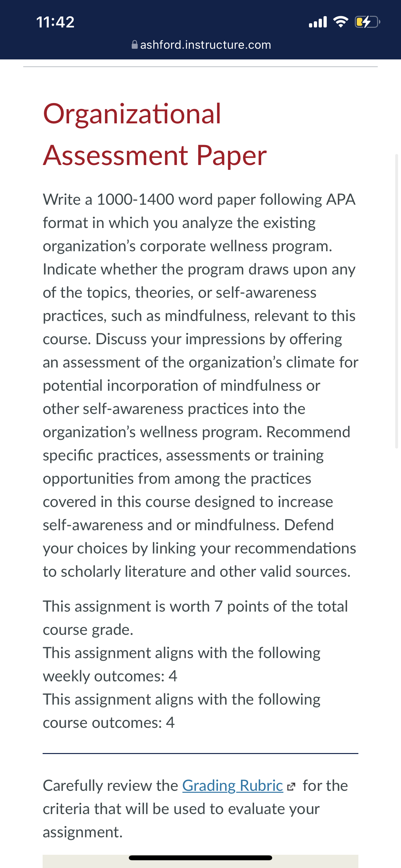Screen dimensions: 401x868
Task: Click the paragraph starting 'Write a 1000-1400 word'
Action: click(x=200, y=386)
